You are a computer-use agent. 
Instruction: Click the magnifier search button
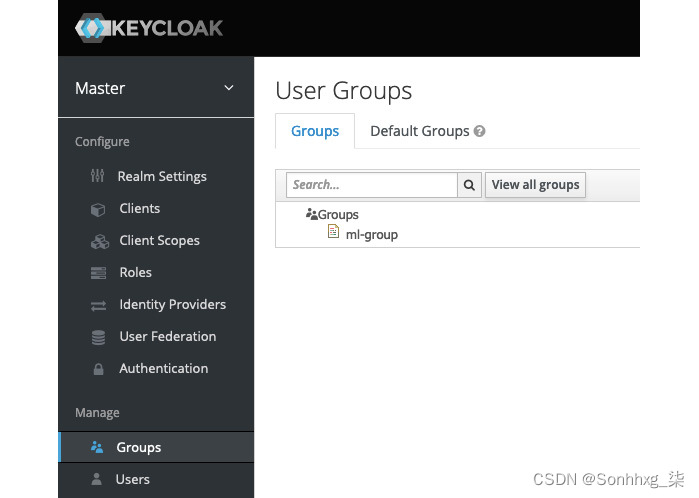click(469, 185)
